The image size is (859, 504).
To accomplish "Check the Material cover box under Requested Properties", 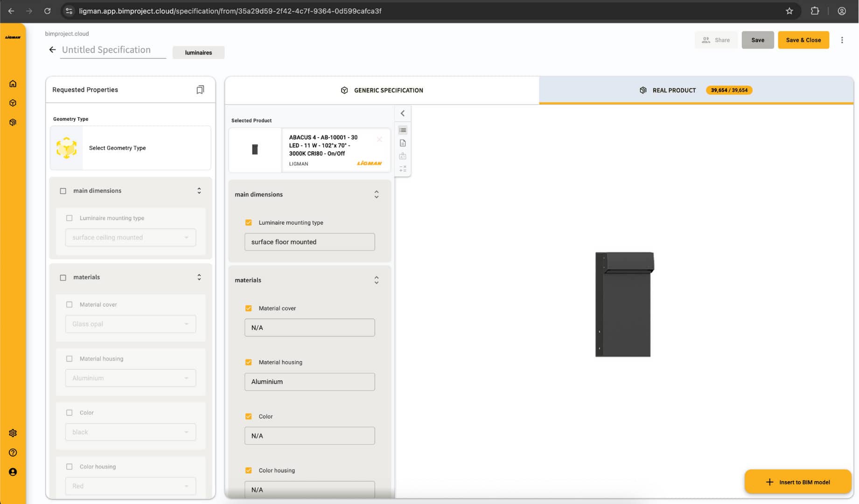I will click(70, 305).
